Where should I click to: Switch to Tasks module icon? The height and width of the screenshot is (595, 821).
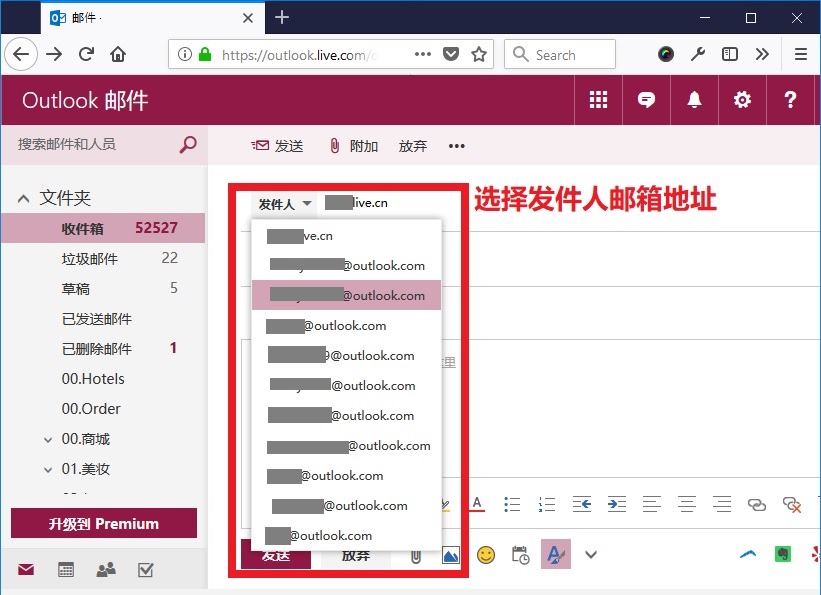[146, 569]
